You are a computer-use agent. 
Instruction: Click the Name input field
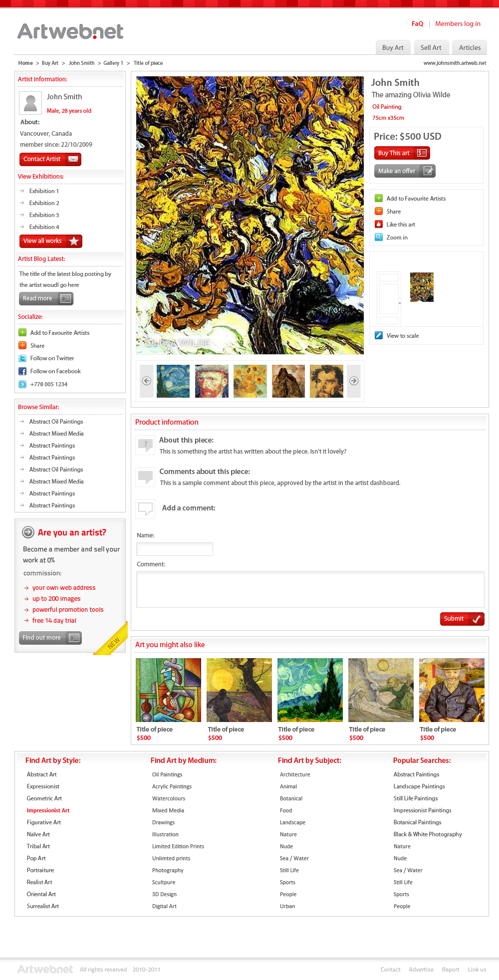pyautogui.click(x=175, y=549)
